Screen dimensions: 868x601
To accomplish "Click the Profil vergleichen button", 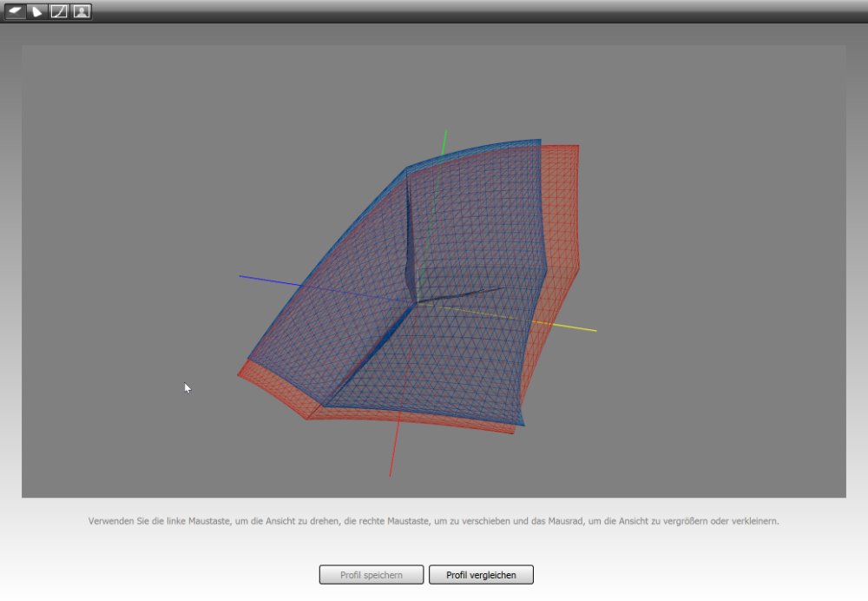I will (481, 575).
